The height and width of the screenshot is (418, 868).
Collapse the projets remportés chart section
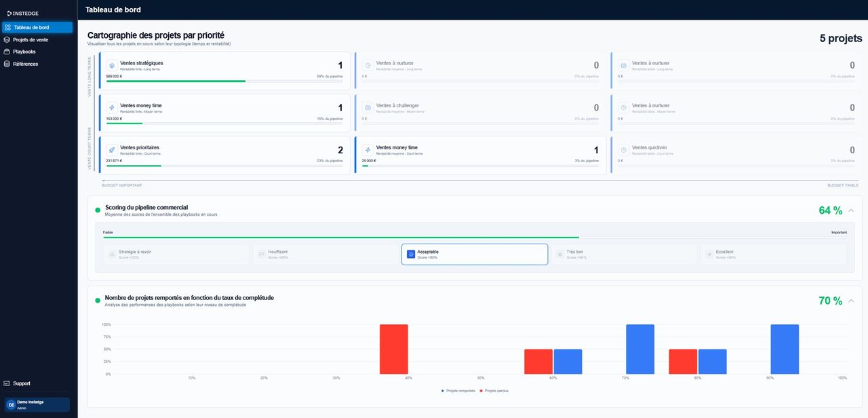coord(850,300)
